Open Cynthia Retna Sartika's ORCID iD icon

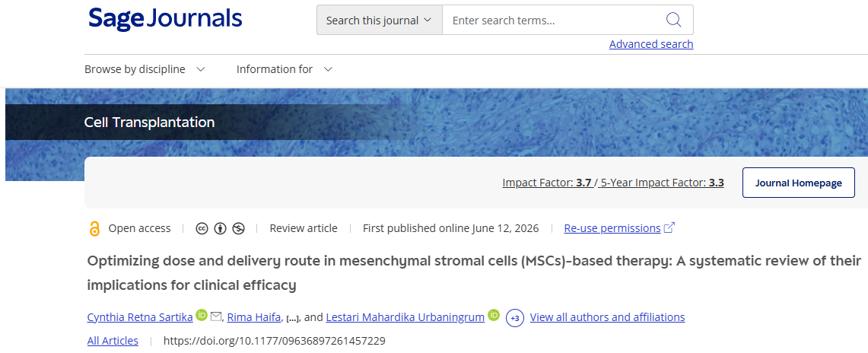[x=202, y=316]
